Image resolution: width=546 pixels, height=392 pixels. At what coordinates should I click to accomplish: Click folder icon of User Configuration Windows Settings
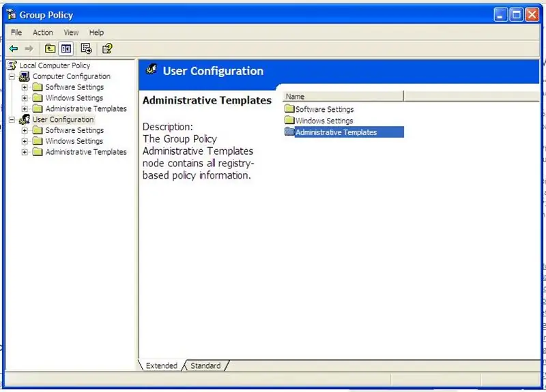pos(38,141)
